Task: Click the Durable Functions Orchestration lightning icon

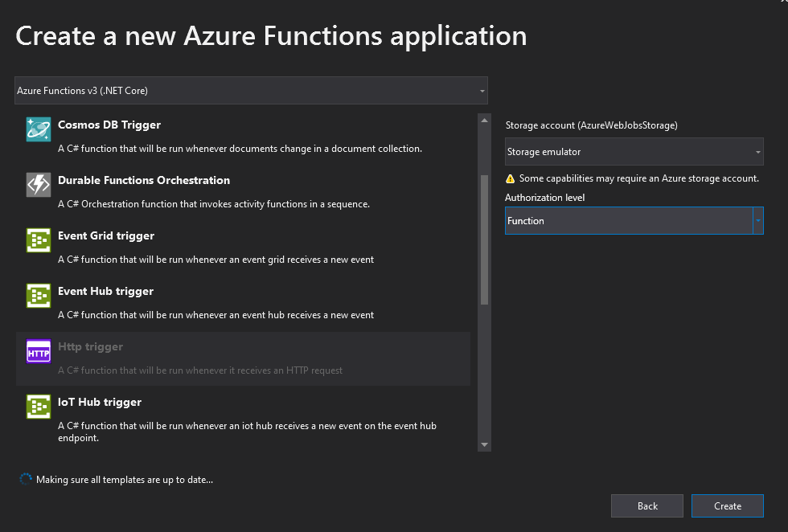Action: pos(39,185)
